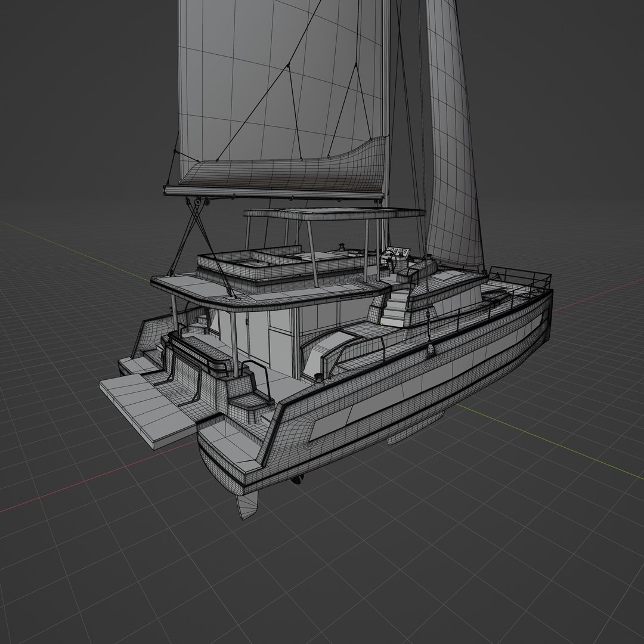Click the hanging block on the side deck
The height and width of the screenshot is (644, 644).
(431, 350)
